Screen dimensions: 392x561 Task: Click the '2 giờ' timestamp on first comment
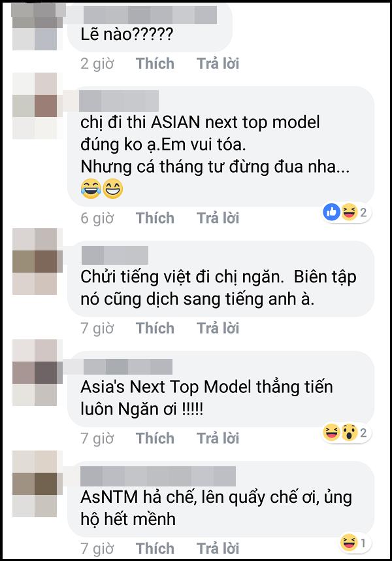coord(97,63)
